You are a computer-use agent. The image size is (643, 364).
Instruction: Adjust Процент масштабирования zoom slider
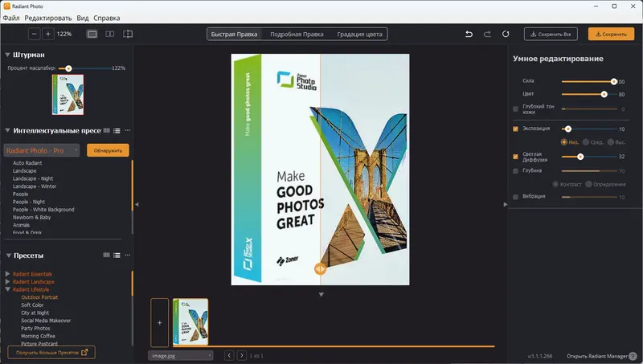(x=85, y=68)
